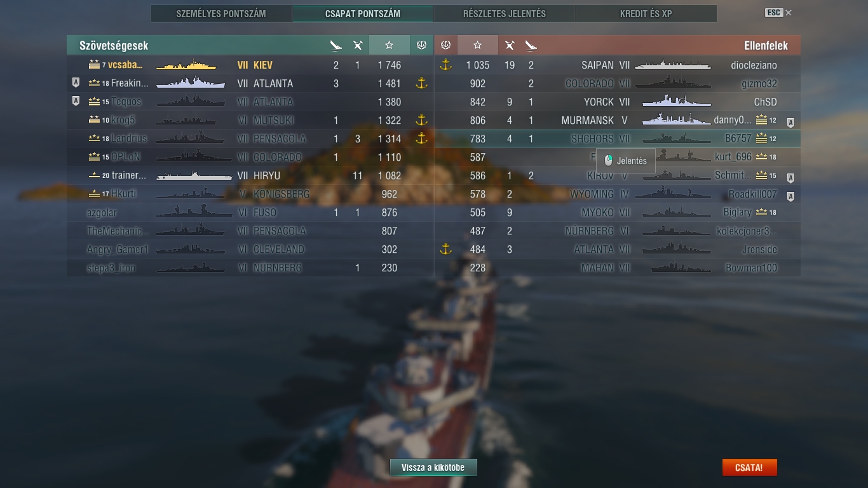Image resolution: width=868 pixels, height=488 pixels.
Task: Open the Személyes Pontszám tab
Action: (x=221, y=13)
